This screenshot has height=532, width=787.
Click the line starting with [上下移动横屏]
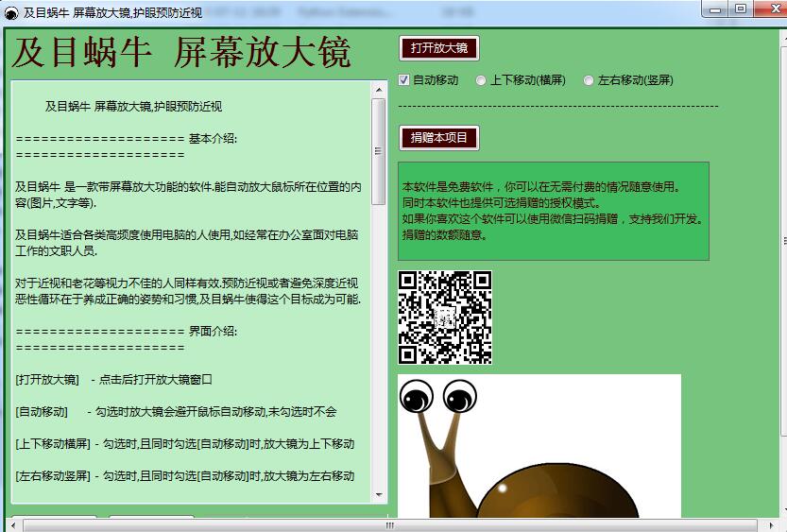point(185,444)
